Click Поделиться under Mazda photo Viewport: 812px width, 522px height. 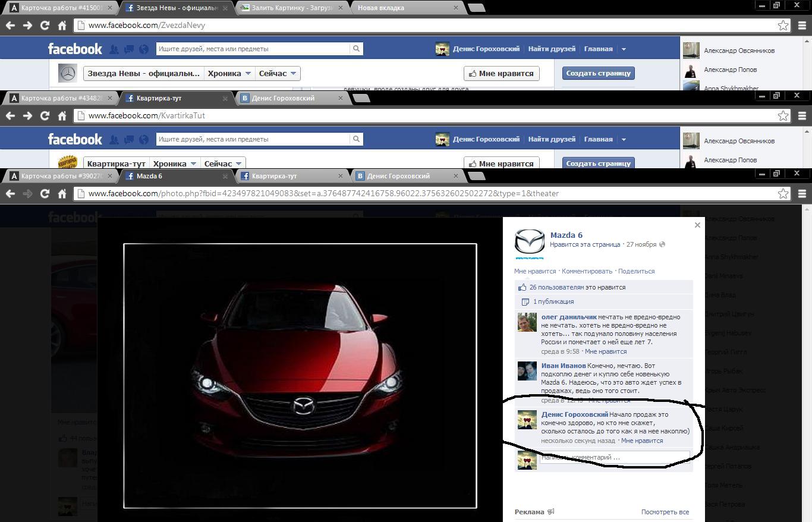636,271
